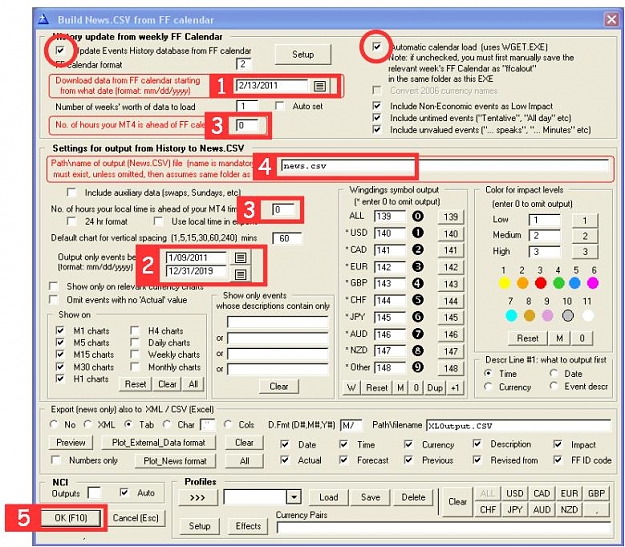This screenshot has height=547, width=625.
Task: Toggle FF ID code export checkbox
Action: pyautogui.click(x=558, y=460)
